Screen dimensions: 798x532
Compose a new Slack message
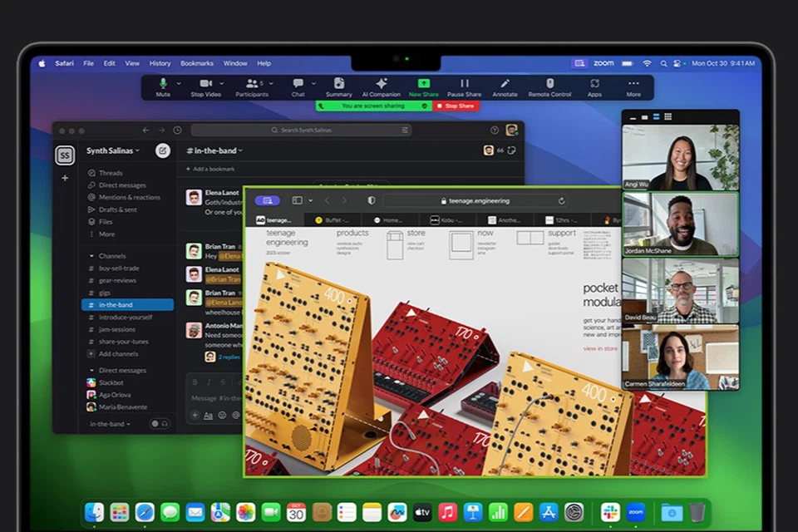(162, 150)
